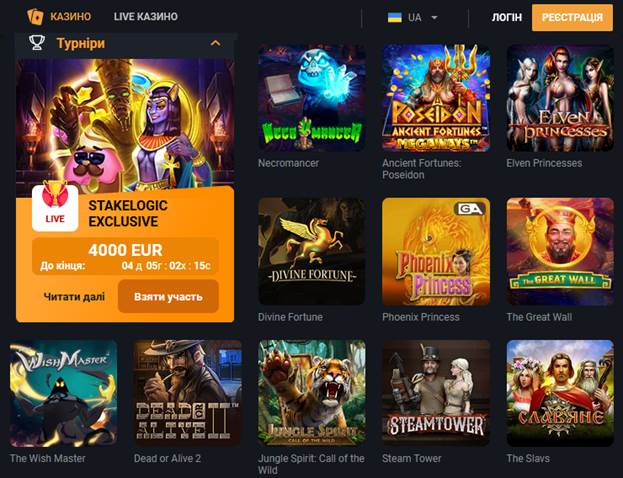Open the Dead or Alive 2 thumbnail
623x478 pixels.
tap(188, 393)
